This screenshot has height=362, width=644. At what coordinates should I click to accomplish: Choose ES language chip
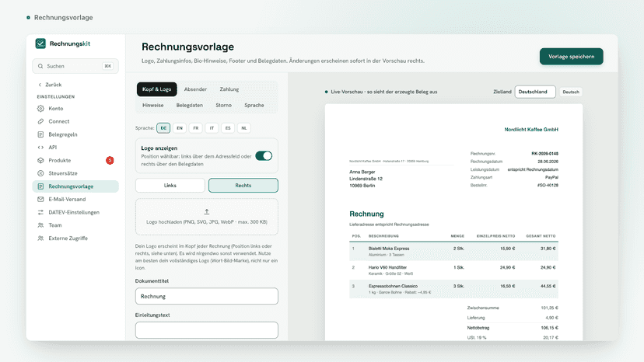228,128
